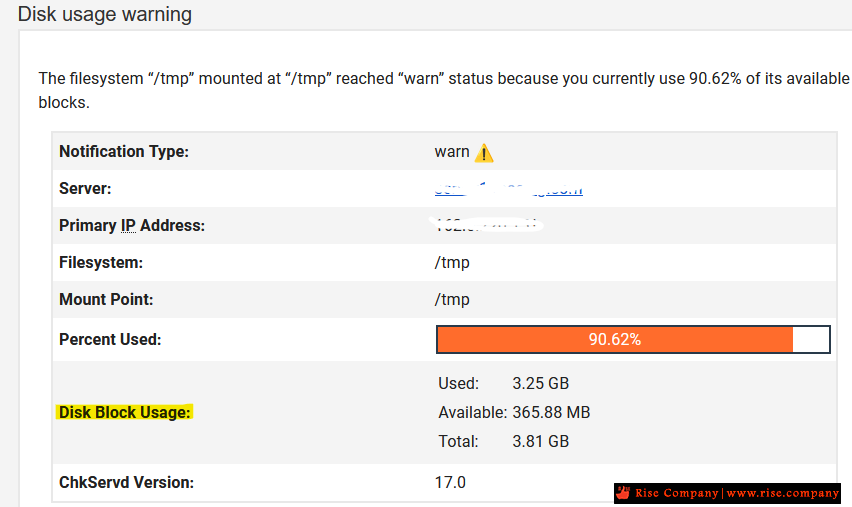The width and height of the screenshot is (852, 507).
Task: Click the redacted IP address value
Action: pos(486,225)
